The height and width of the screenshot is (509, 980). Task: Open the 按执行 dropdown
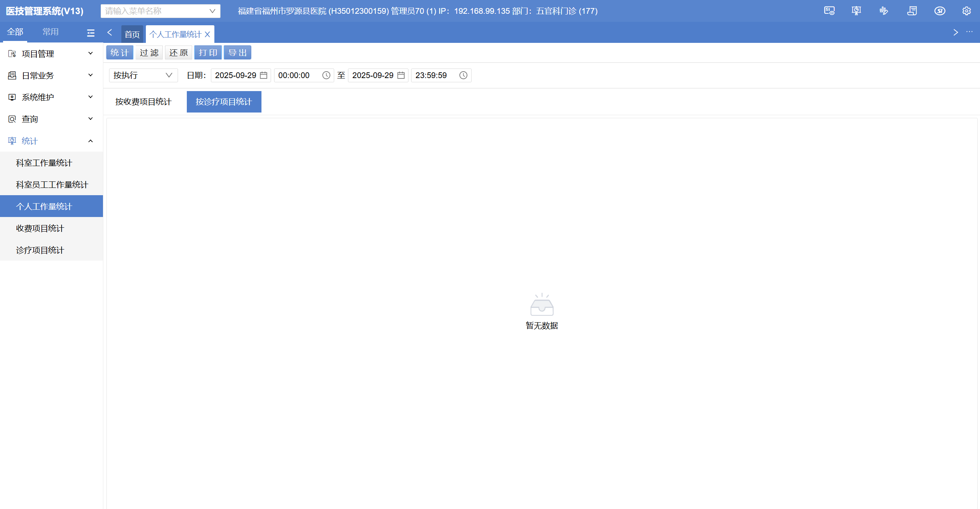(143, 75)
